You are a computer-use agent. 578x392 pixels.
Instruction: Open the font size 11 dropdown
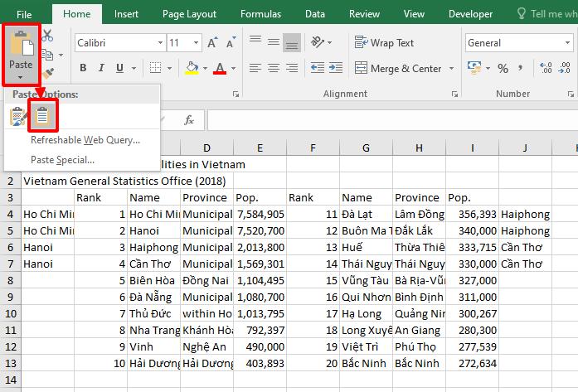click(x=196, y=43)
